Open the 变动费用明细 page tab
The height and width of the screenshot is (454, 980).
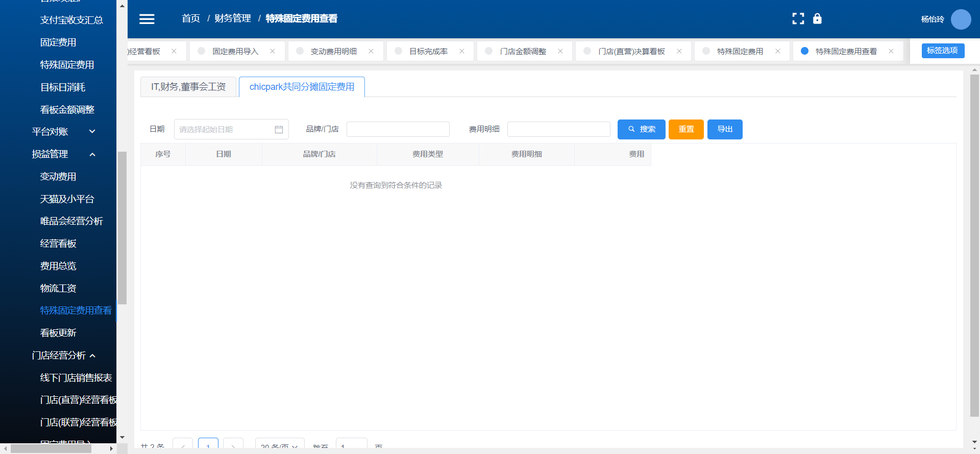tap(334, 51)
